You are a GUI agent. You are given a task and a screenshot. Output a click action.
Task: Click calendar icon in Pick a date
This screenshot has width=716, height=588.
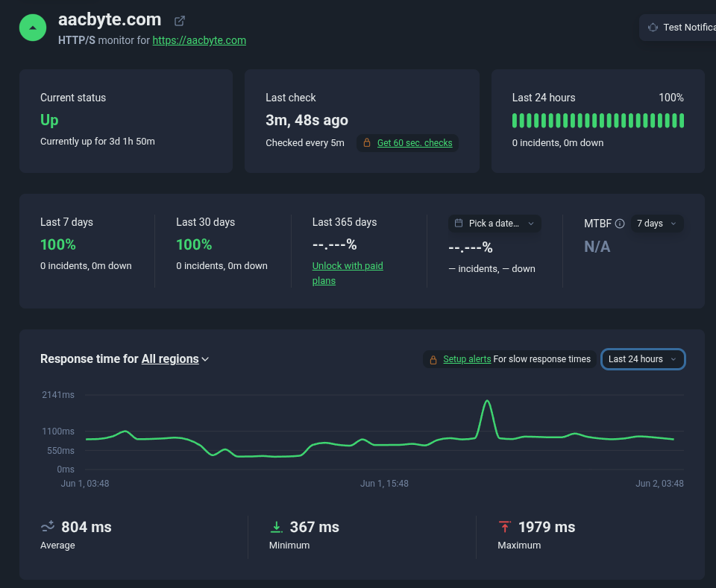(x=459, y=223)
